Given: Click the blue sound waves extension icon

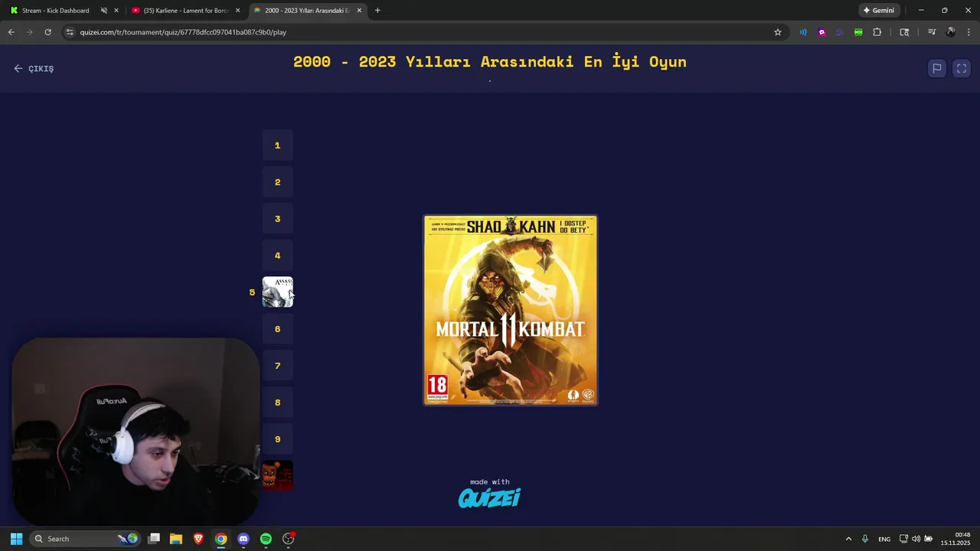Looking at the screenshot, I should (x=803, y=32).
